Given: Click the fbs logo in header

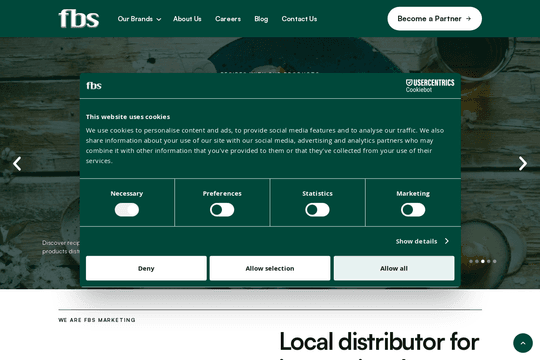Looking at the screenshot, I should tap(79, 19).
